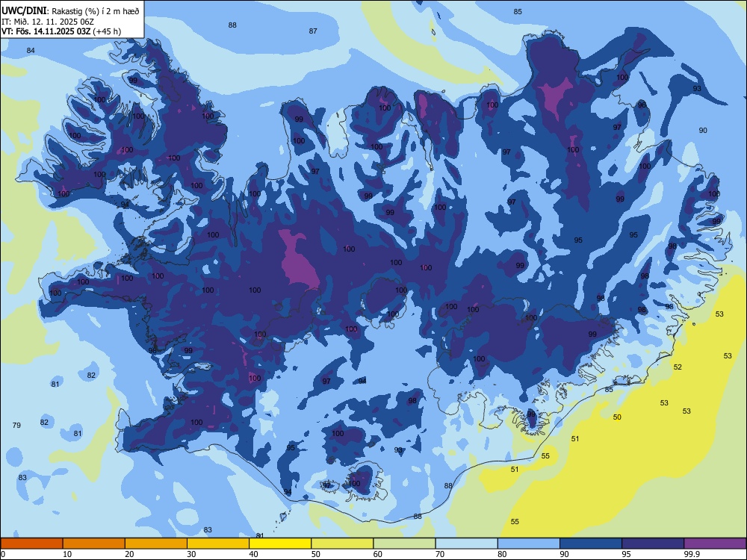Select the indigo 95–99.9 legend swatch

point(653,544)
